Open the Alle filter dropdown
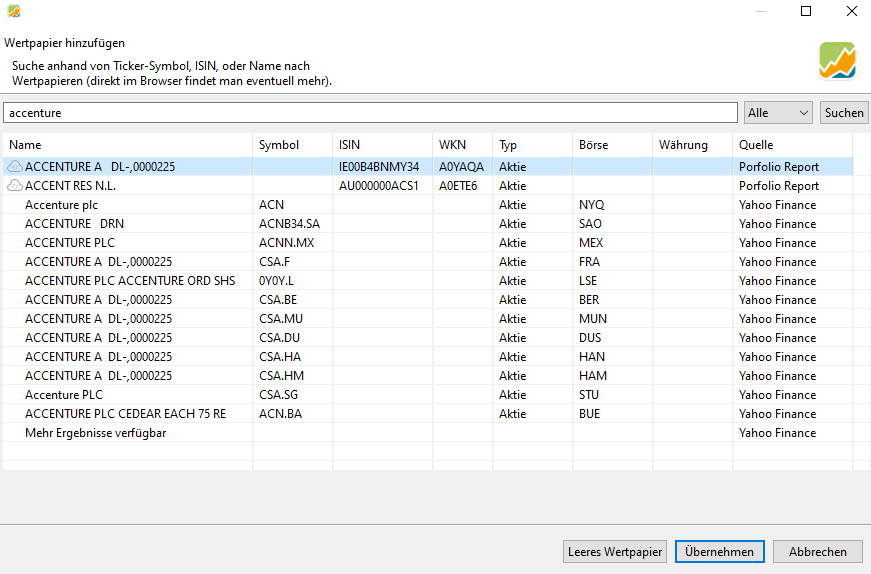 tap(778, 113)
